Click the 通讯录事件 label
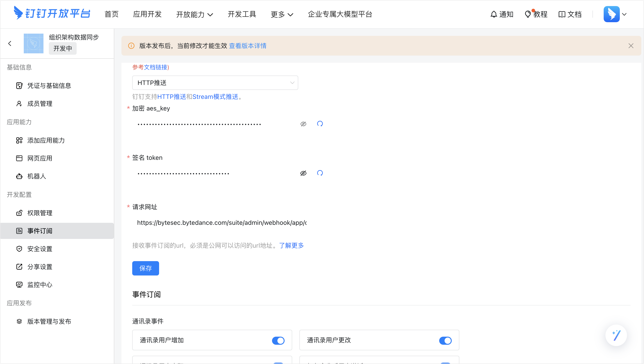This screenshot has height=364, width=644. (148, 321)
